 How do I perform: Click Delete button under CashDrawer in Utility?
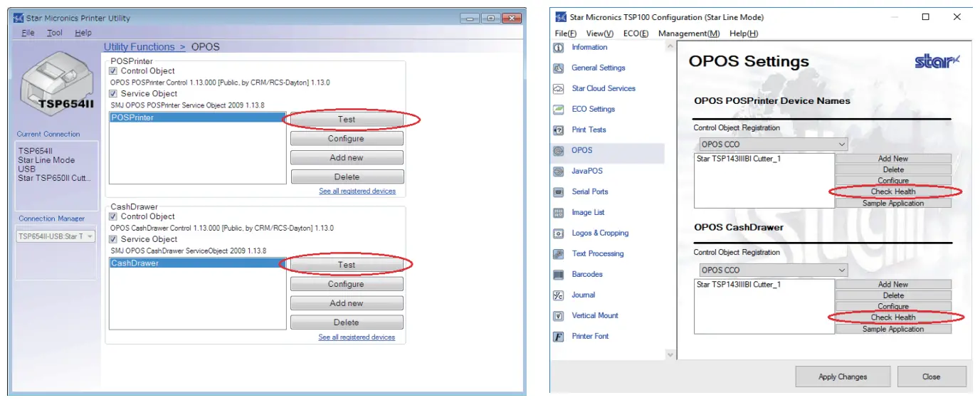pyautogui.click(x=347, y=322)
